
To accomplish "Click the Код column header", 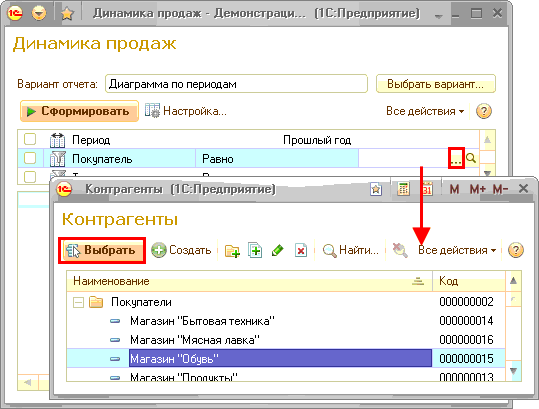I will coord(469,281).
